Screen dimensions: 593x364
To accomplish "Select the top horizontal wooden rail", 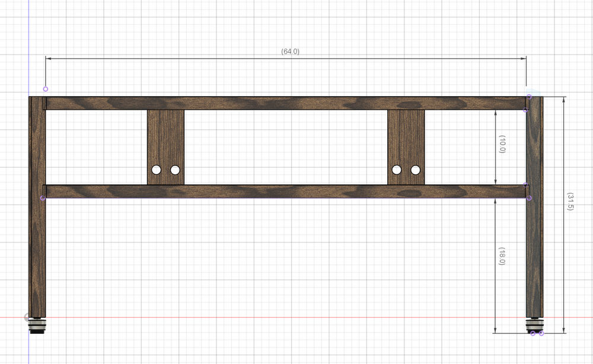I will tap(285, 103).
